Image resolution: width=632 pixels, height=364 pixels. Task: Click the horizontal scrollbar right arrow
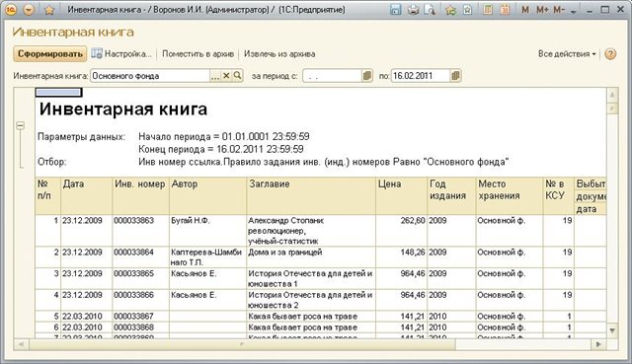click(598, 344)
